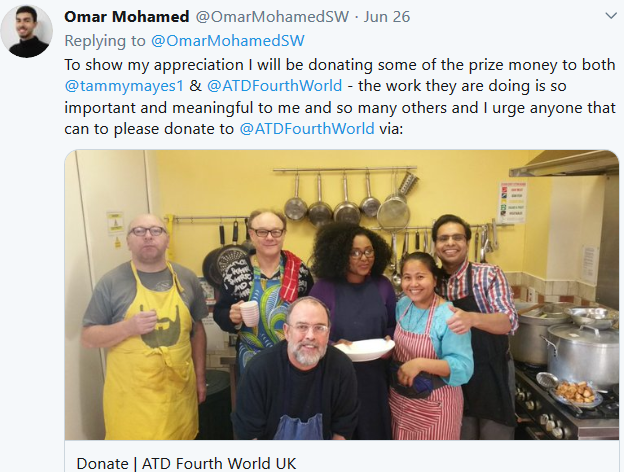Open the kitchen group photo card image
This screenshot has width=624, height=472.
point(342,295)
